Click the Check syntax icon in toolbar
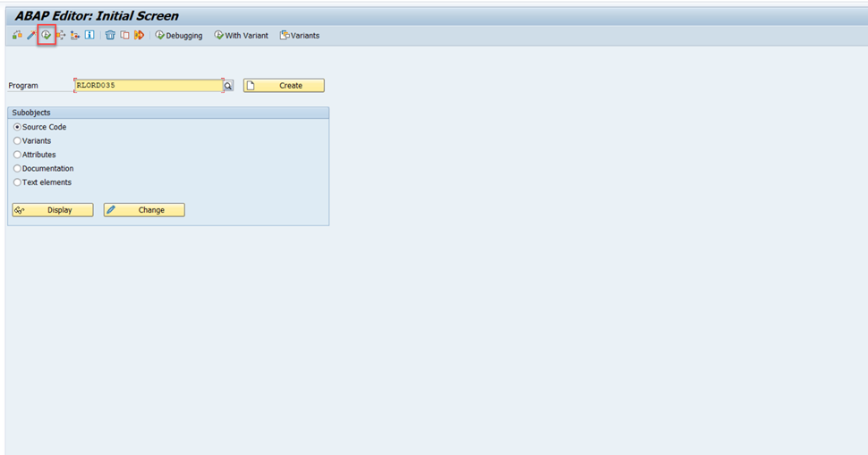 (17, 36)
